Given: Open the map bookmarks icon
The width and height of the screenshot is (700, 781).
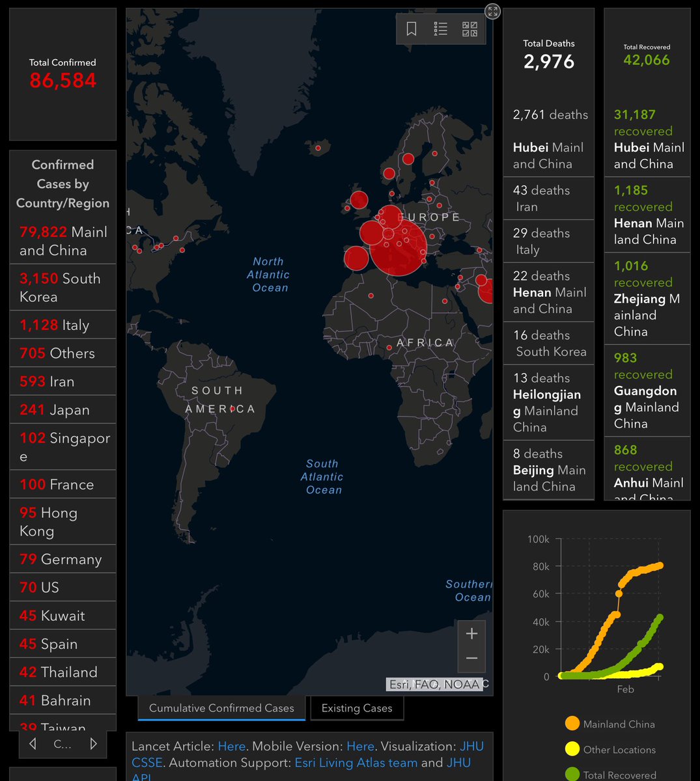Looking at the screenshot, I should pos(412,29).
